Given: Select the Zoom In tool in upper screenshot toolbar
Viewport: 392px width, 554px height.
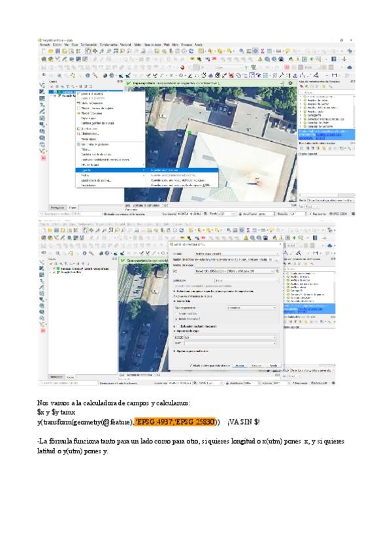Looking at the screenshot, I should [x=102, y=51].
